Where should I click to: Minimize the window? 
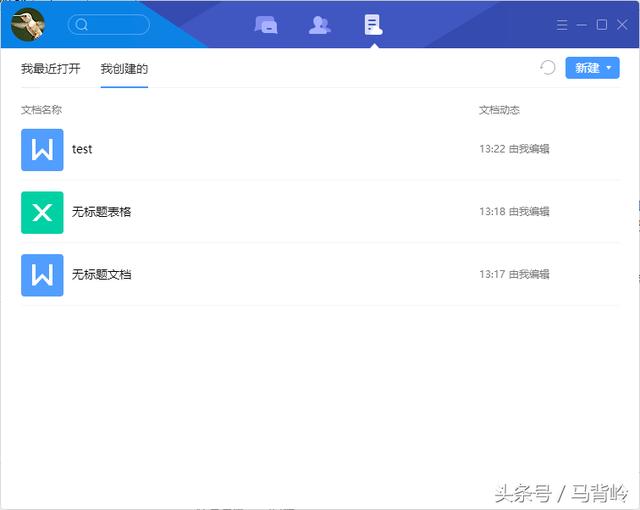[x=582, y=25]
